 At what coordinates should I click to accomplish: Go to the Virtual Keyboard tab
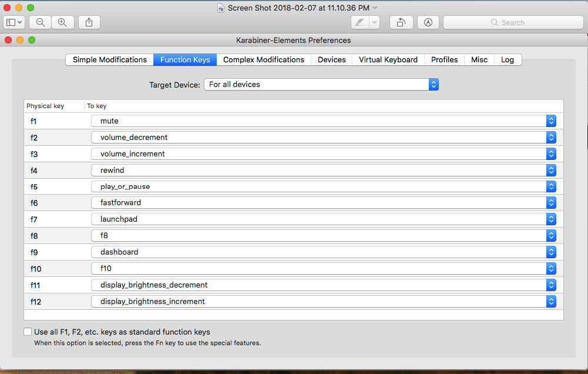pos(388,60)
